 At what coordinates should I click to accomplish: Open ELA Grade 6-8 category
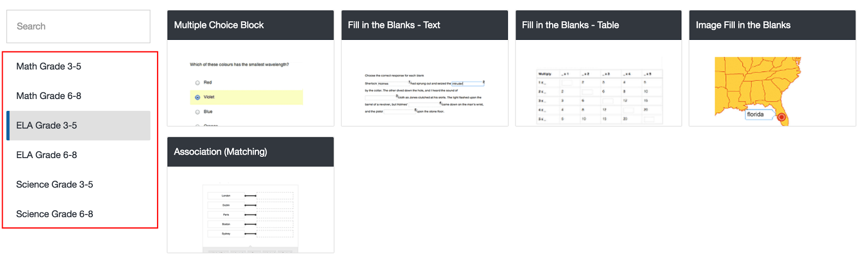click(78, 155)
